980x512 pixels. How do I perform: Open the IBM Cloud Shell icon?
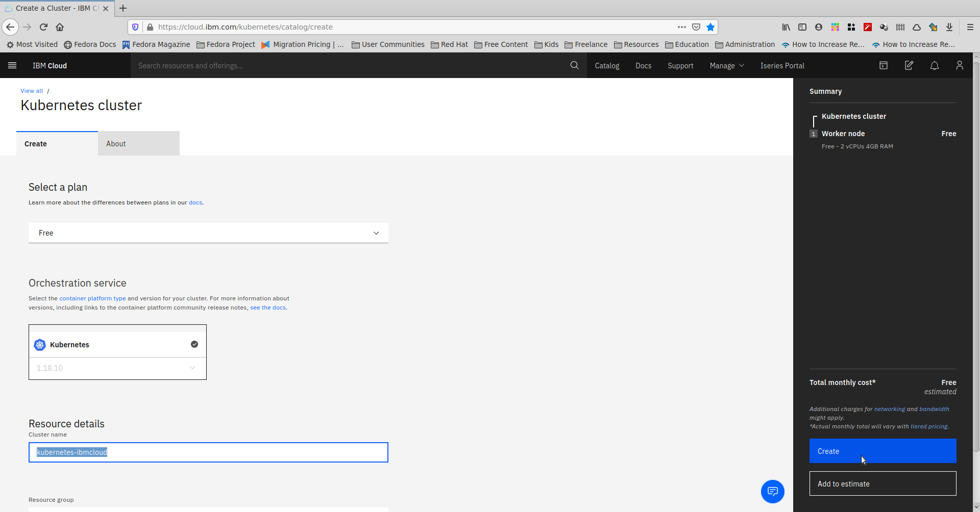coord(884,65)
